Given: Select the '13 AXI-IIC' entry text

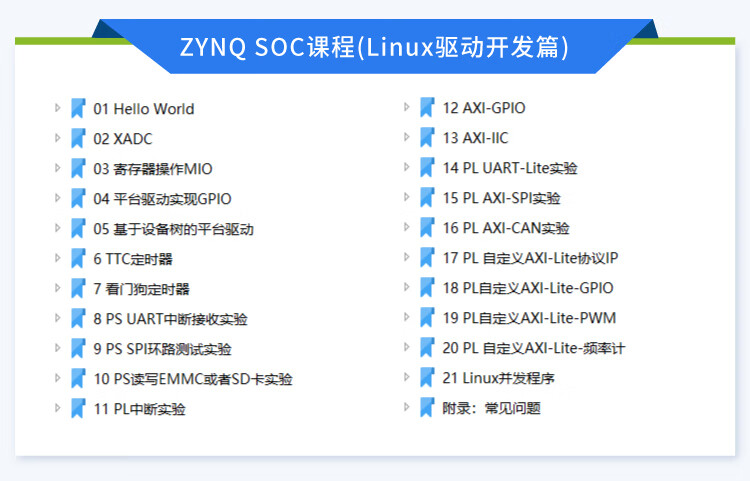Looking at the screenshot, I should pos(475,138).
